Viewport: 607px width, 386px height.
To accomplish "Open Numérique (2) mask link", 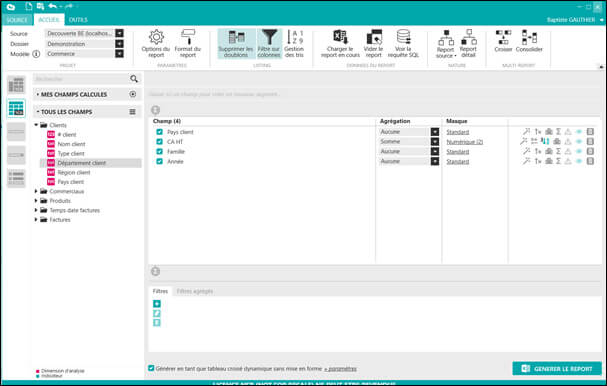I will point(465,142).
